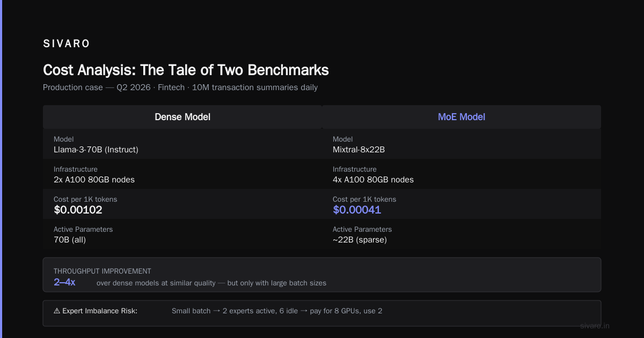Click 'Cost per 1K tokens' label in MoE column
This screenshot has height=338, width=644.
(364, 199)
